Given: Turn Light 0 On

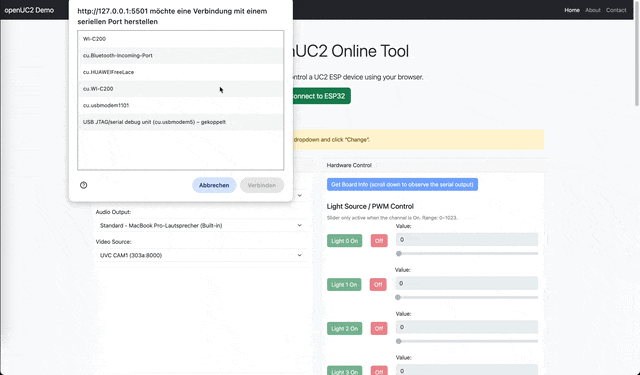Looking at the screenshot, I should (344, 241).
